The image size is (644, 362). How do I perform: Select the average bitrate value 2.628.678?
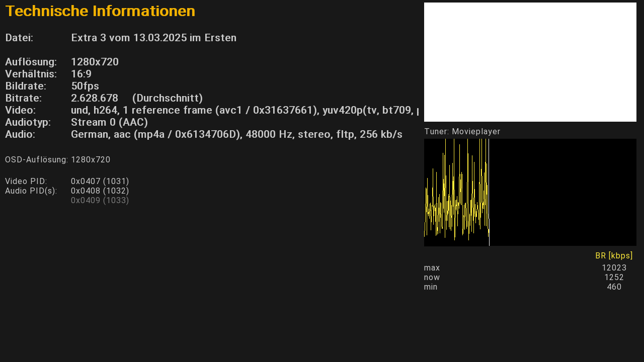click(95, 98)
